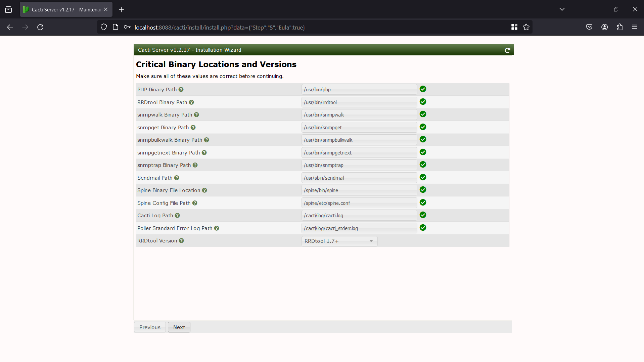Show help for Cacti Log Path
This screenshot has width=644, height=362.
pos(177,216)
